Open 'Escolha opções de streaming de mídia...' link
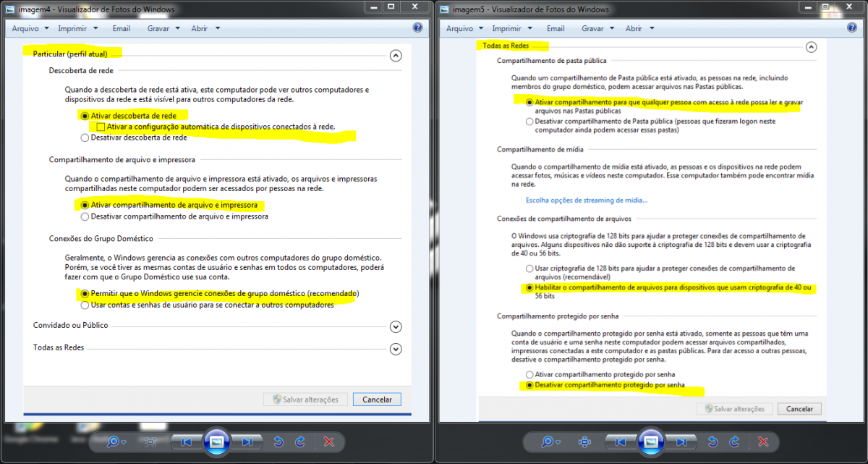 (x=586, y=201)
